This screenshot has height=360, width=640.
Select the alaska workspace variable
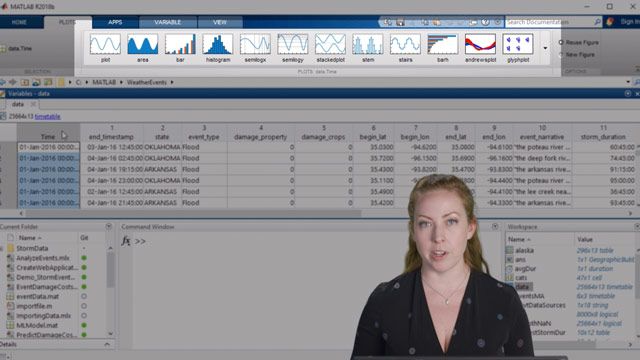(x=524, y=250)
